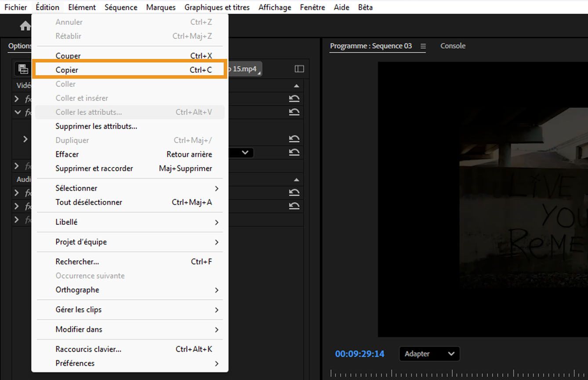
Task: Click the reset arrow beside the black dropdown
Action: [x=294, y=153]
